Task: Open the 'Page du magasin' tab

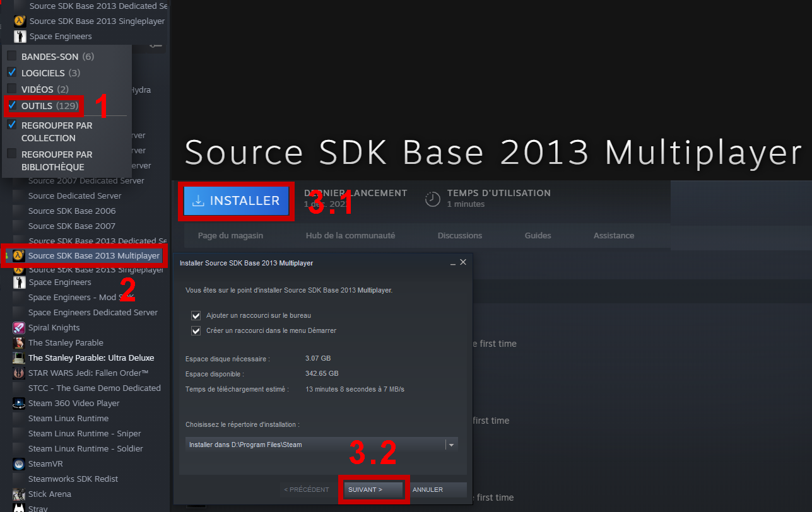Action: click(x=230, y=236)
